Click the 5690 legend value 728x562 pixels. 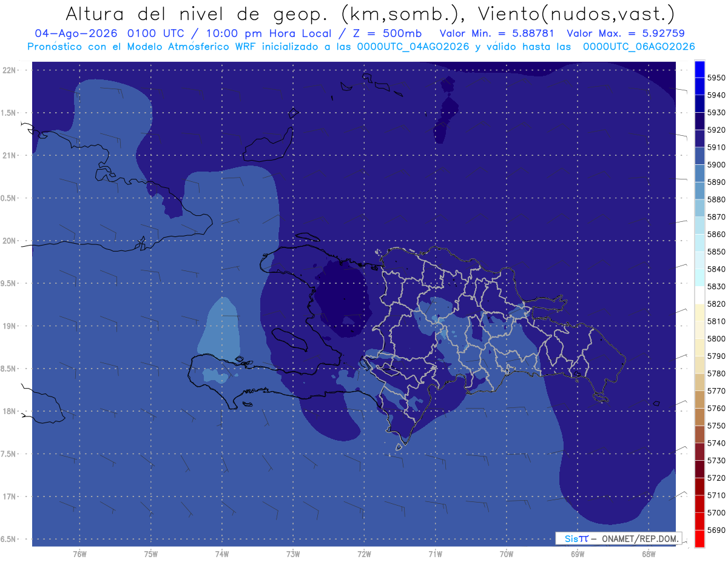tap(716, 530)
